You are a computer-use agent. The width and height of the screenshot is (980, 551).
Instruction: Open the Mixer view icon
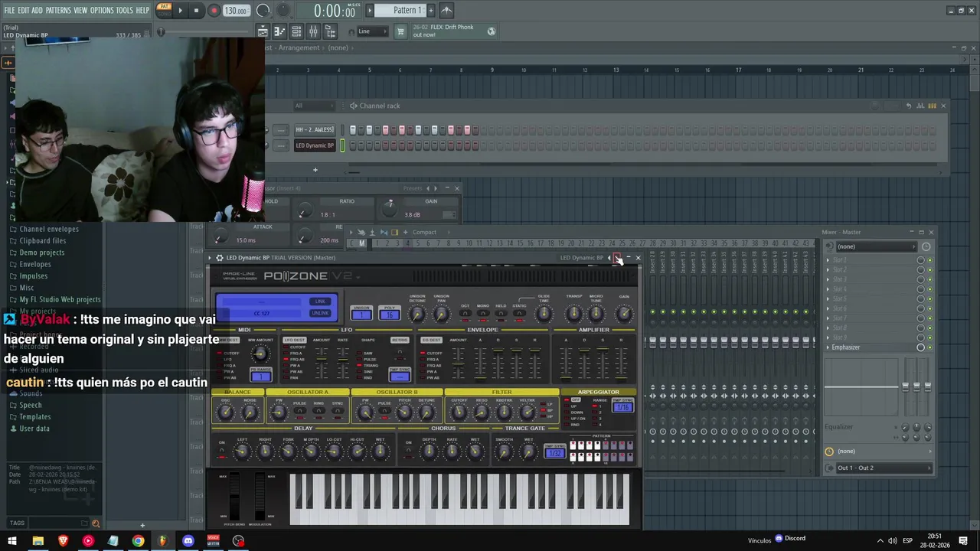point(314,31)
